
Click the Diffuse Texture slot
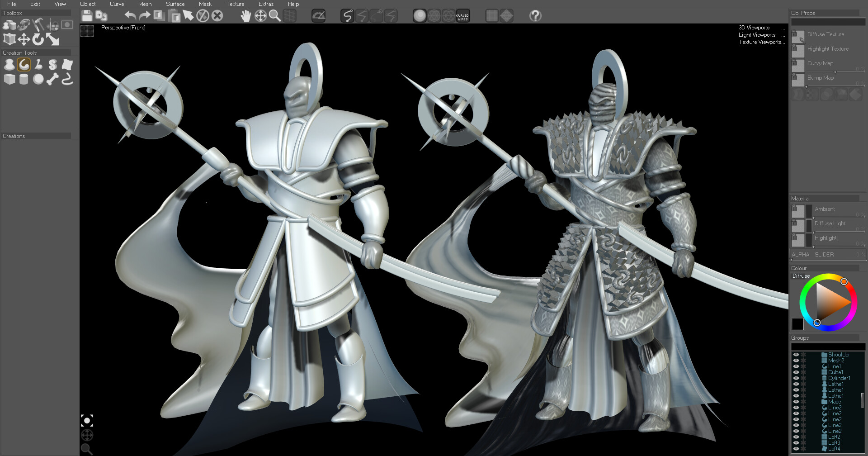click(798, 36)
